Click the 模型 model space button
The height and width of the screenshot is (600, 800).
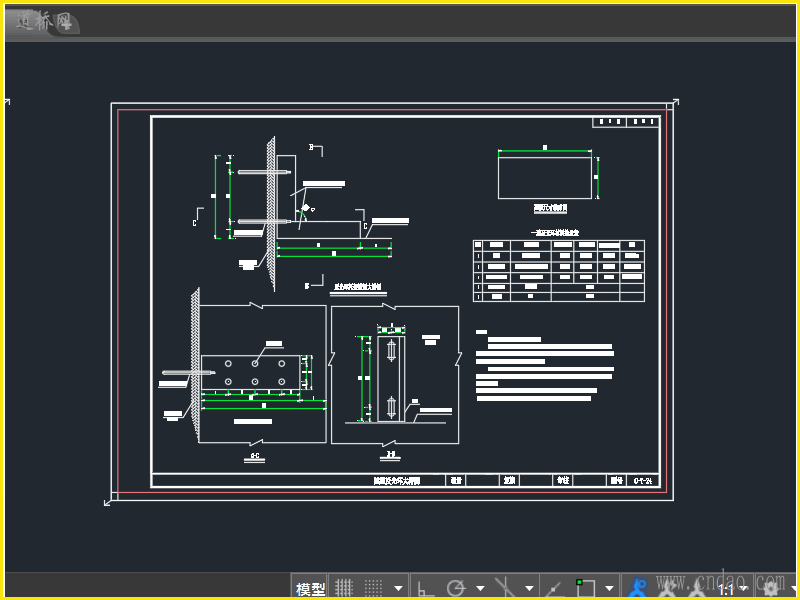310,588
